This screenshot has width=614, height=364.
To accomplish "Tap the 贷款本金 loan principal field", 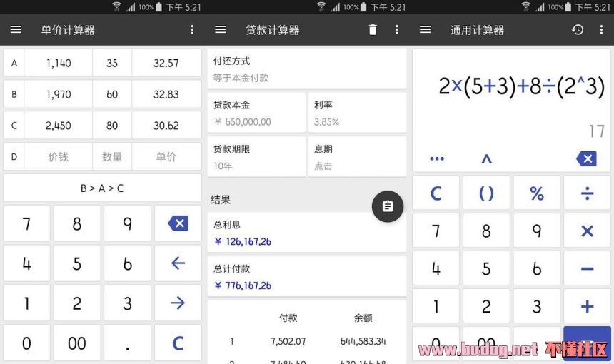I will [x=256, y=113].
